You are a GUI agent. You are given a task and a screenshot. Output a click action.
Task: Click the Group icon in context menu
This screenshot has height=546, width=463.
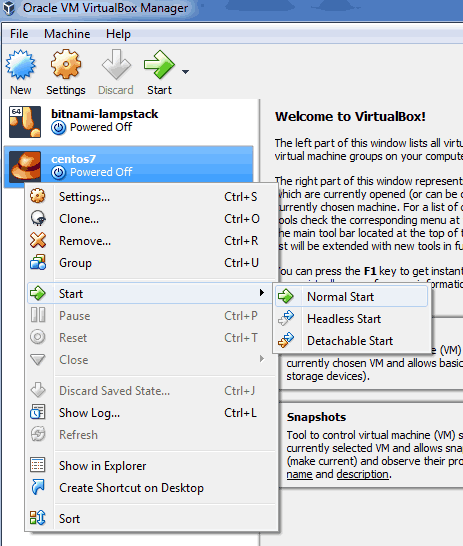pos(38,263)
